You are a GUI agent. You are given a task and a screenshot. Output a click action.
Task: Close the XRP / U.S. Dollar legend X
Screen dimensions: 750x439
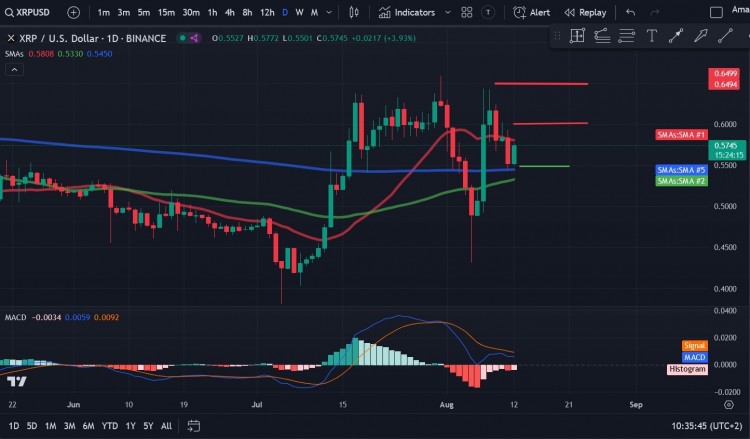coord(11,38)
